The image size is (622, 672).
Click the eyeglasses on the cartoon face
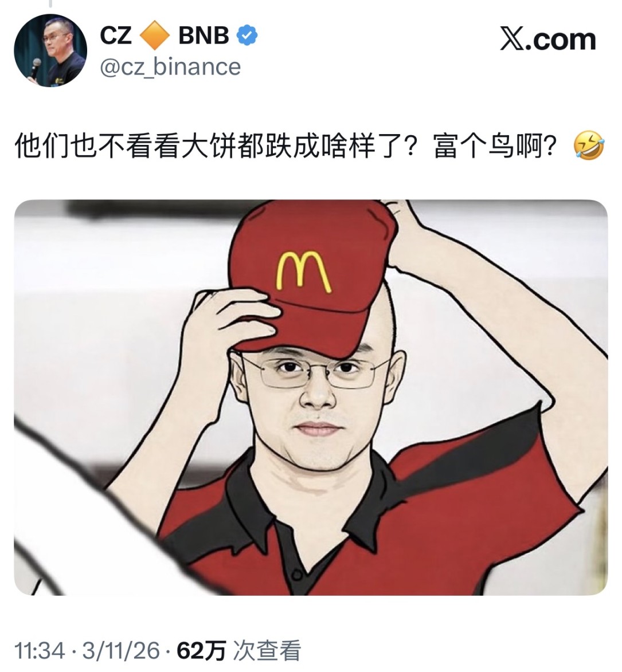pyautogui.click(x=316, y=371)
